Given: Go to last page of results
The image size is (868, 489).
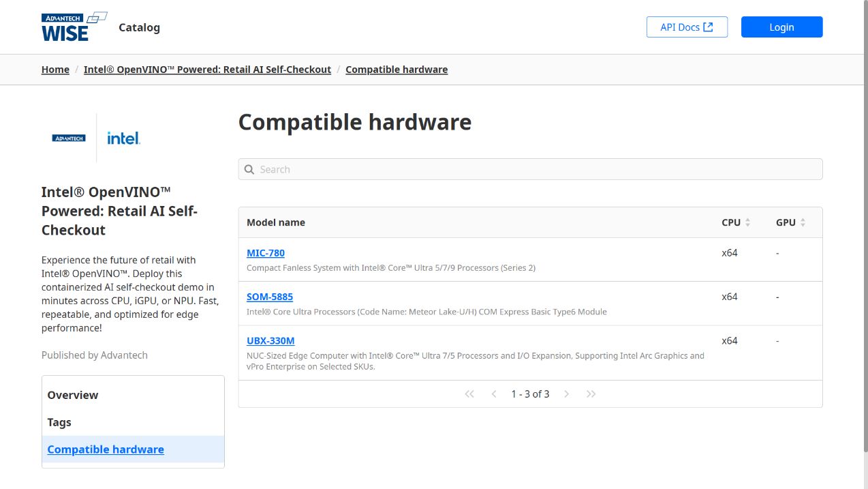Looking at the screenshot, I should pos(591,394).
